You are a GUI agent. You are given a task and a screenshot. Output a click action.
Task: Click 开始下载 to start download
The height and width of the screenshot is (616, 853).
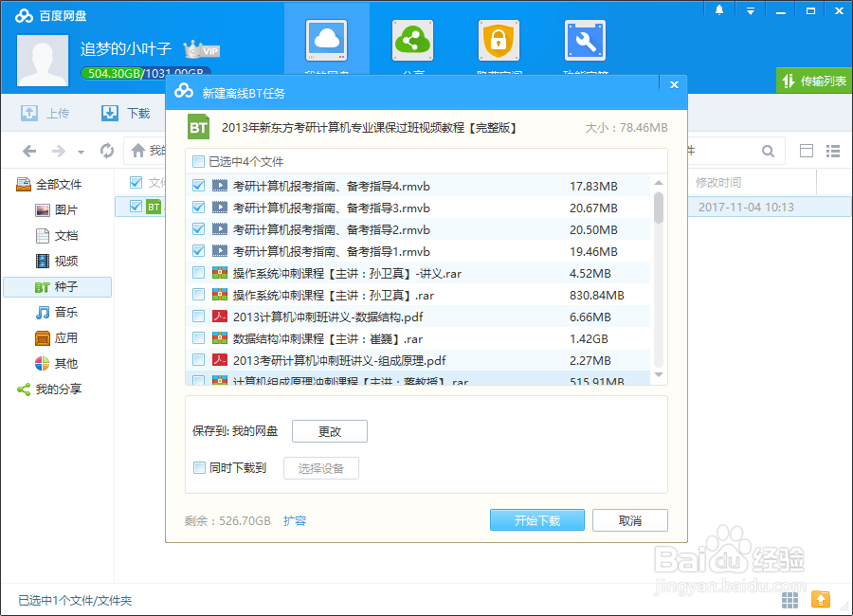point(537,520)
